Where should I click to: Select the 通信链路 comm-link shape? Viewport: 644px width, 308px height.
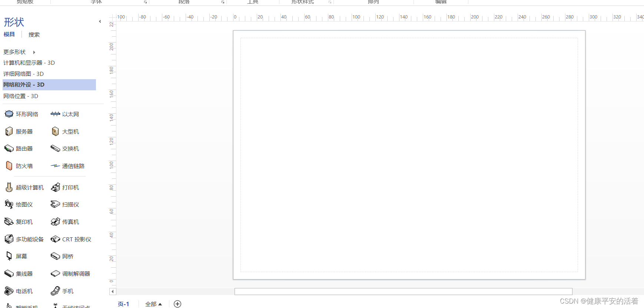(67, 166)
